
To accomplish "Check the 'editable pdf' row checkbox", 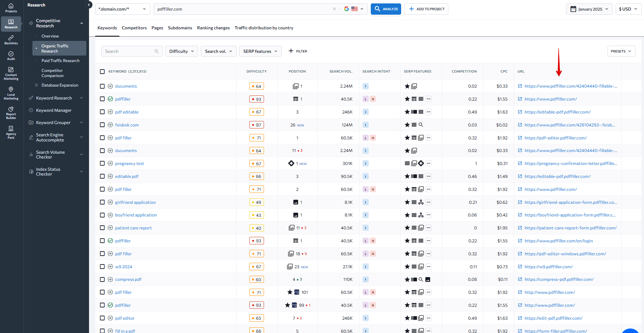I will pos(102,176).
